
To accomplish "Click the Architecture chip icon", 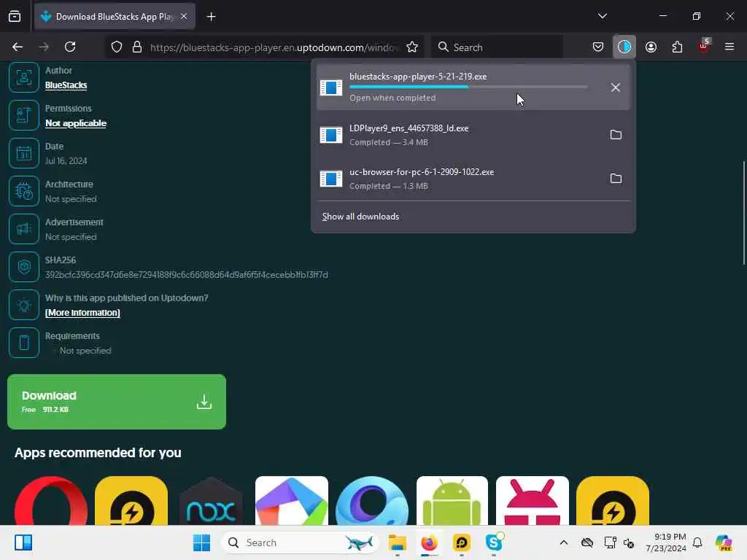I will [24, 191].
